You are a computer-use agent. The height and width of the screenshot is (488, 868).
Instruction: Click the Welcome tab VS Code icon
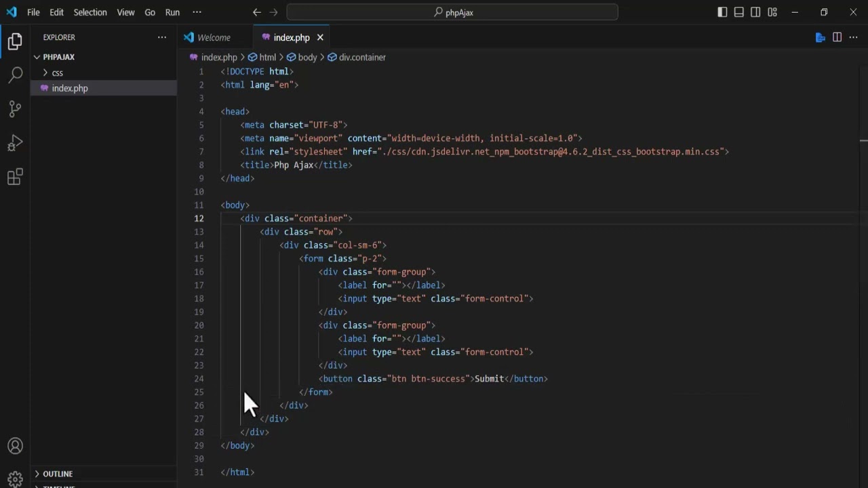(189, 37)
